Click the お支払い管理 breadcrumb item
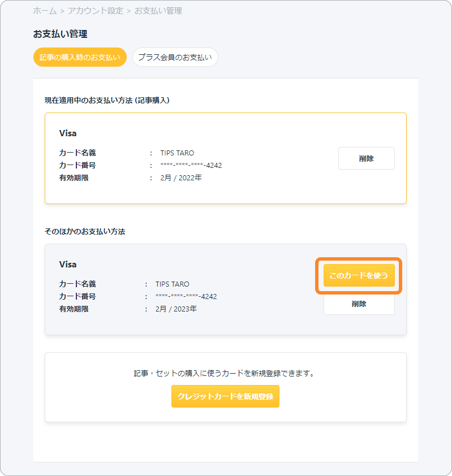452x476 pixels. (158, 11)
